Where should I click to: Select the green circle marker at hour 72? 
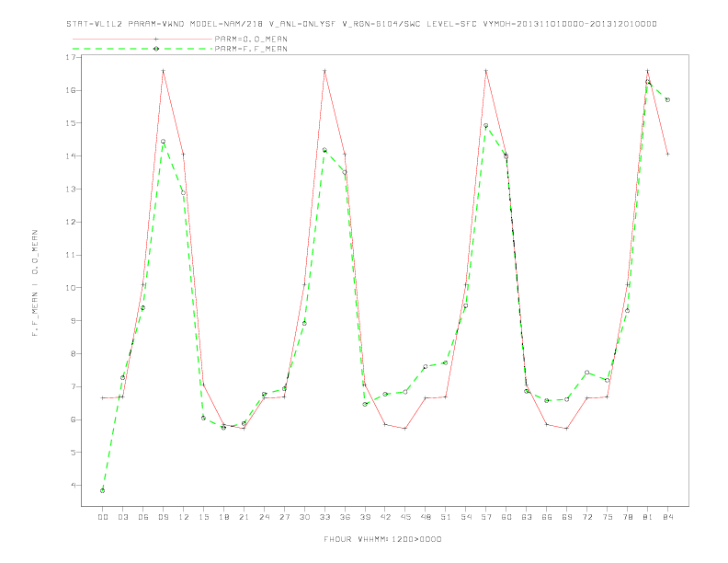pyautogui.click(x=586, y=372)
